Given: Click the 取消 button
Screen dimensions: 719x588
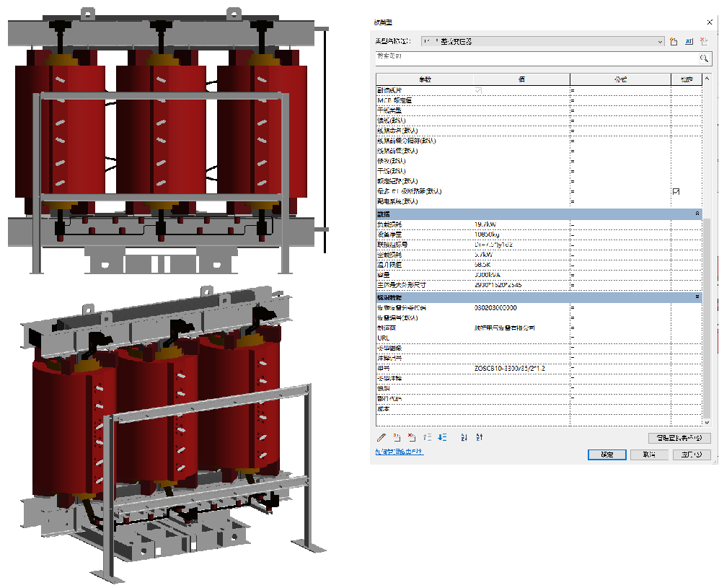Looking at the screenshot, I should tap(648, 455).
